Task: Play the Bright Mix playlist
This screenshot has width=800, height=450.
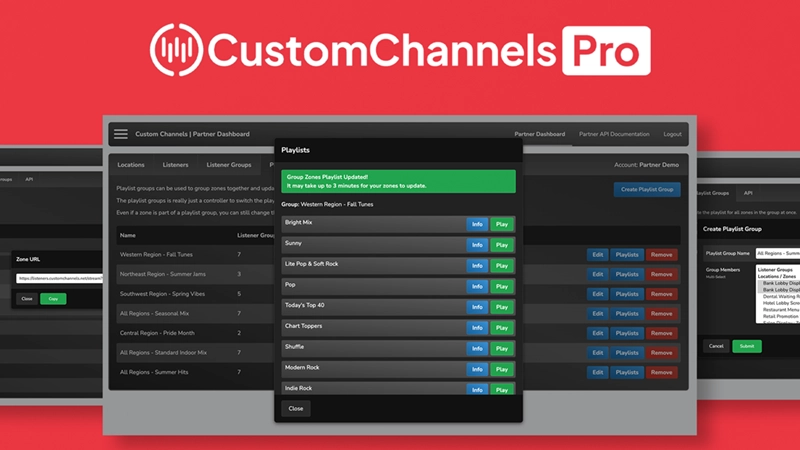Action: [502, 224]
